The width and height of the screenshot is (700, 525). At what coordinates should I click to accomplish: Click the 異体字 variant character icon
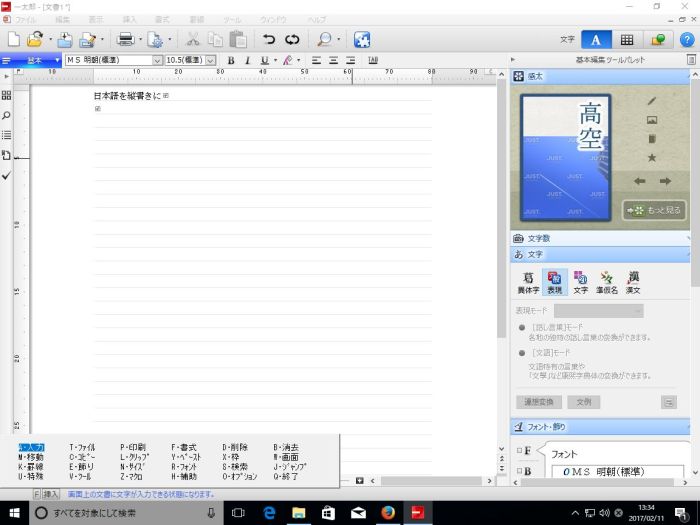(x=528, y=282)
